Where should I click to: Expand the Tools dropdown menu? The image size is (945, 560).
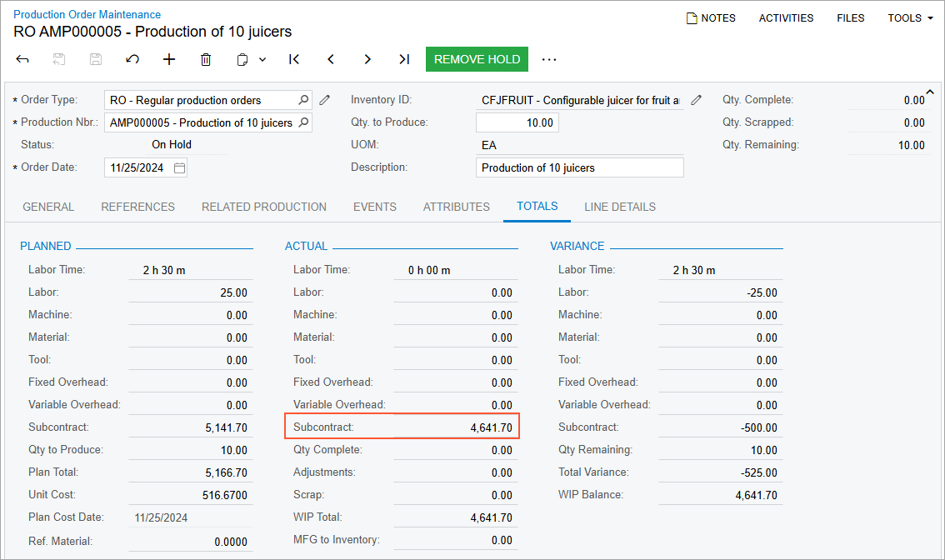coord(910,17)
